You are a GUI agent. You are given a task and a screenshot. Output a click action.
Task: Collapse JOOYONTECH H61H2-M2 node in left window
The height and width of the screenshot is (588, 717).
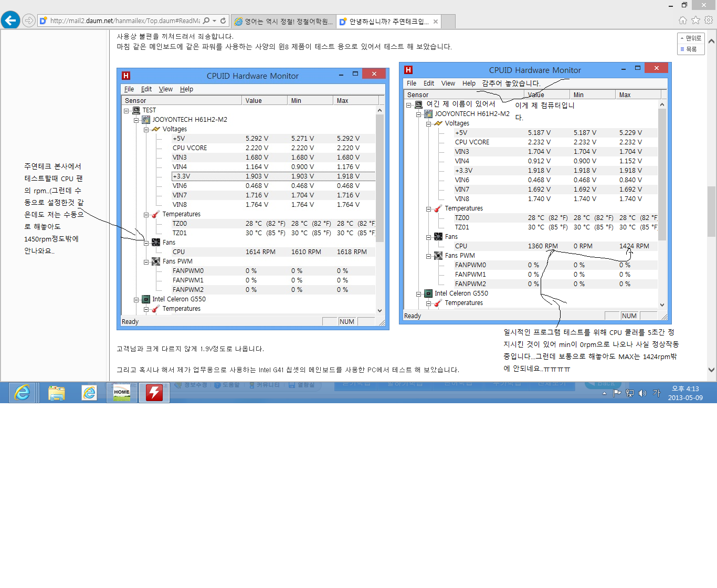click(x=136, y=120)
